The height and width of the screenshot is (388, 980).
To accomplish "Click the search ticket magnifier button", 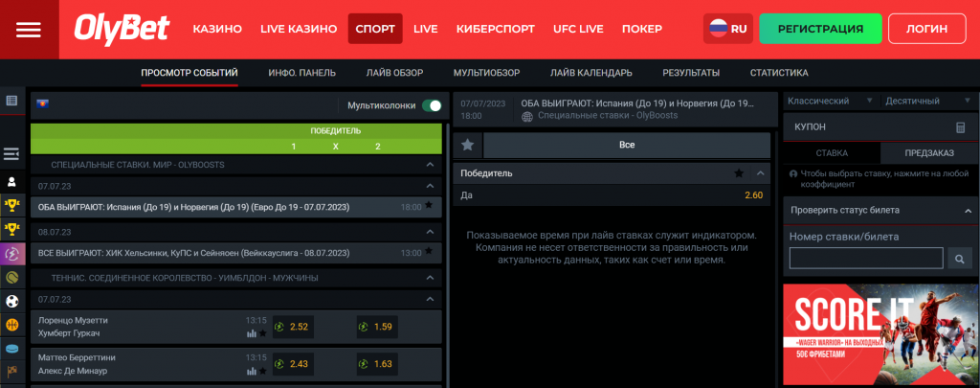I will pyautogui.click(x=959, y=258).
